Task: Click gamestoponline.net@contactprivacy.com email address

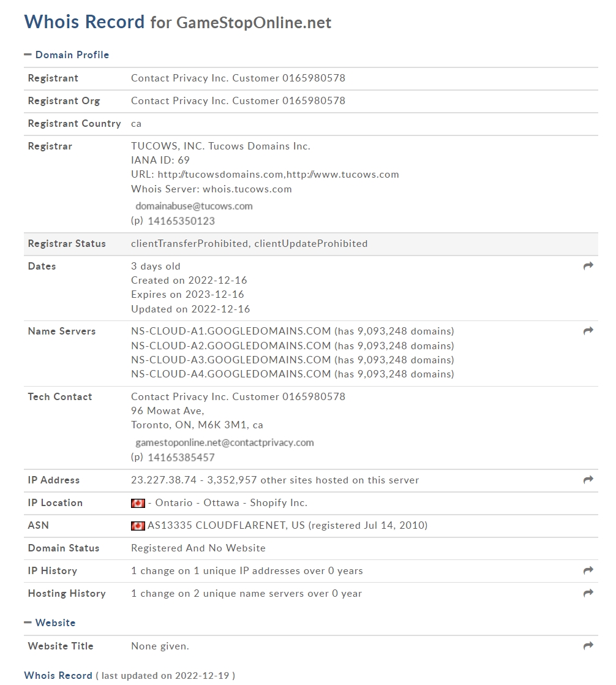Action: pos(224,442)
